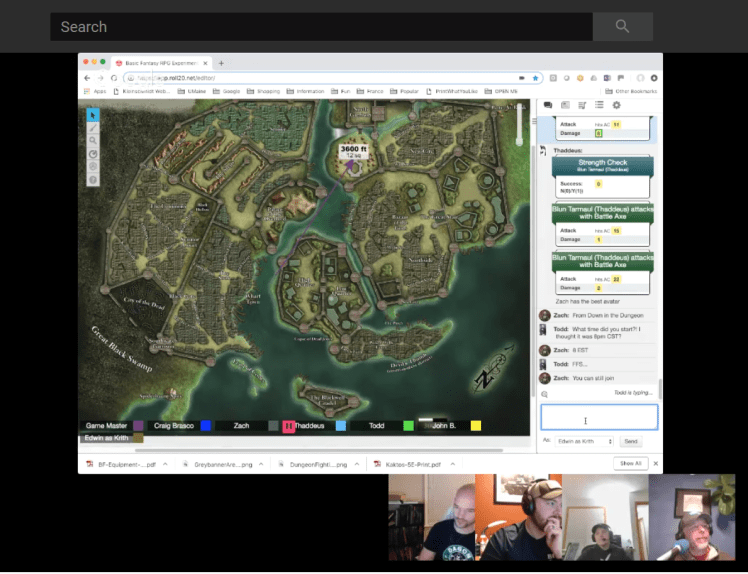Click the chat message input box
The height and width of the screenshot is (574, 748).
point(598,418)
